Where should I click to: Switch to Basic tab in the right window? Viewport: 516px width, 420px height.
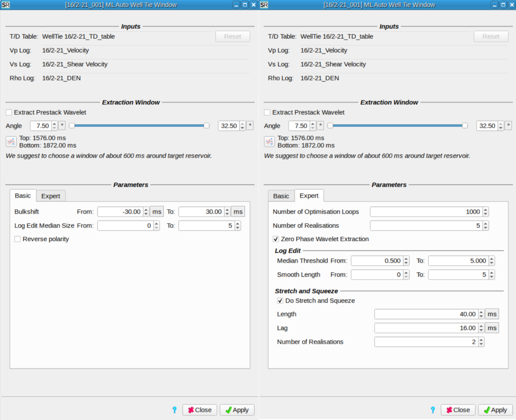(281, 196)
